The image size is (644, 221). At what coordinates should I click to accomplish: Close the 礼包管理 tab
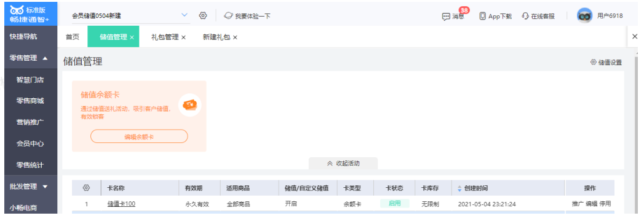coord(183,37)
